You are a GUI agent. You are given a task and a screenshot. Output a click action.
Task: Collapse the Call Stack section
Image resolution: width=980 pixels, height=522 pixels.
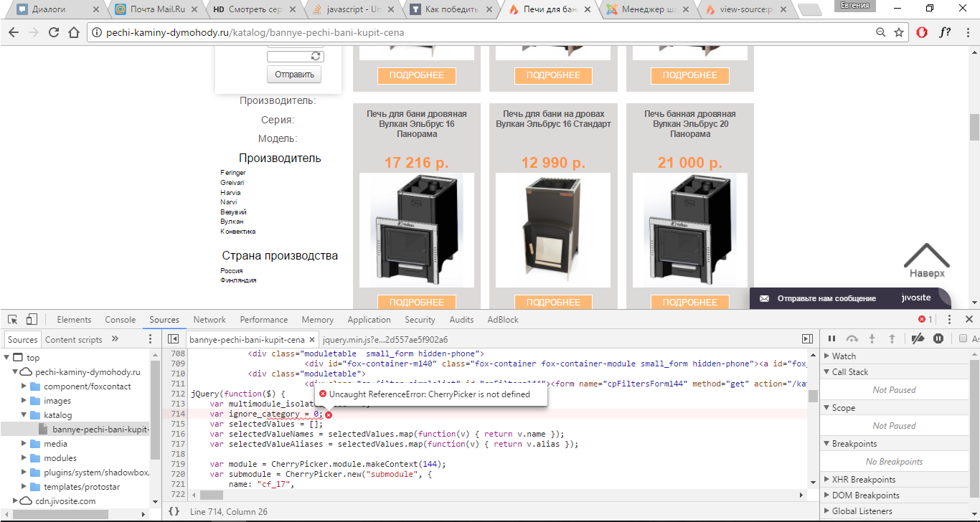coord(826,372)
